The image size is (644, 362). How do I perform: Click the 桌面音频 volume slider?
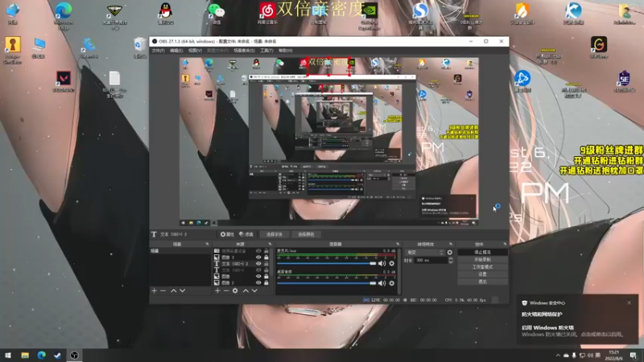tap(327, 283)
